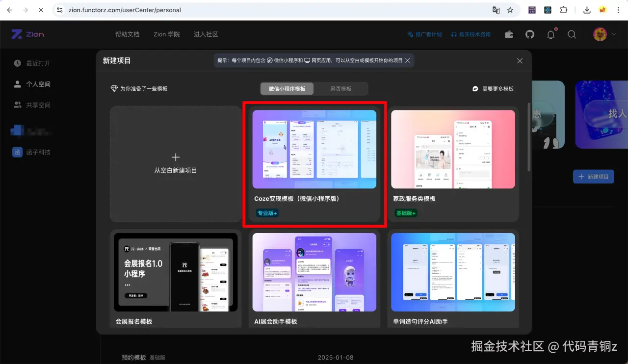Open 最近打开 in sidebar

coord(32,63)
